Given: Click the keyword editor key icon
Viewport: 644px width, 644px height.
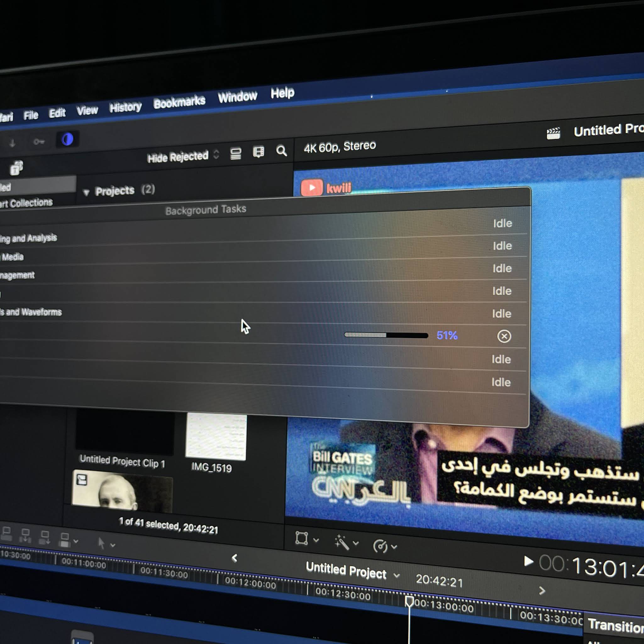Looking at the screenshot, I should coord(39,142).
